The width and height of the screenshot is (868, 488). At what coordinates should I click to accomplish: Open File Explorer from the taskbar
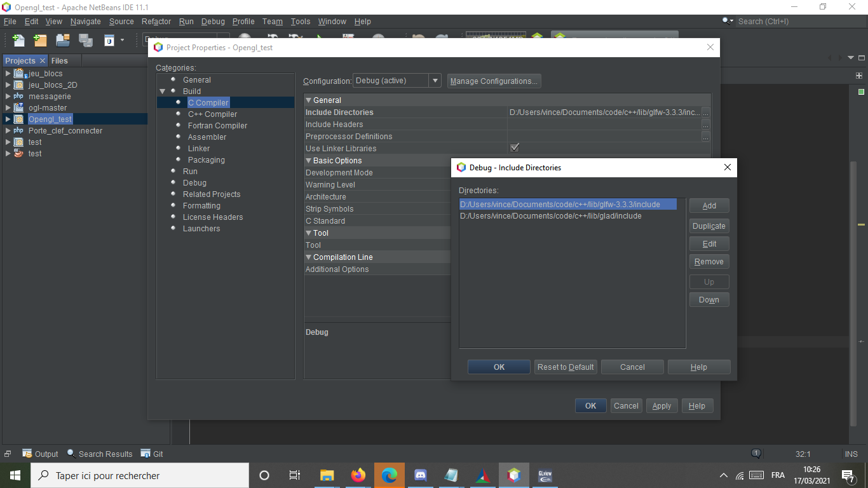click(327, 475)
